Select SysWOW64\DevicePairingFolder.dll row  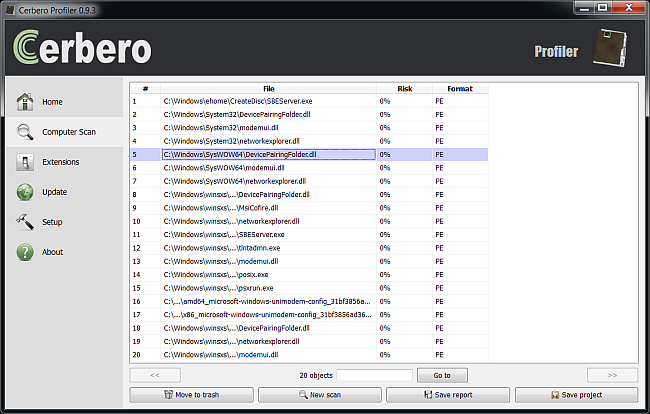point(309,155)
